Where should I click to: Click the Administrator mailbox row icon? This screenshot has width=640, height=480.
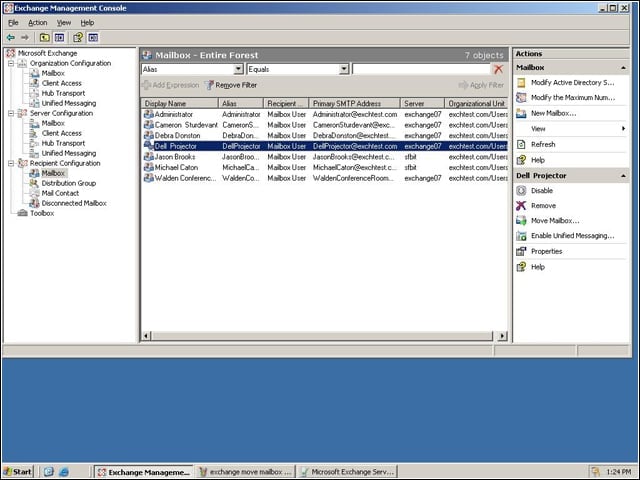click(x=149, y=114)
